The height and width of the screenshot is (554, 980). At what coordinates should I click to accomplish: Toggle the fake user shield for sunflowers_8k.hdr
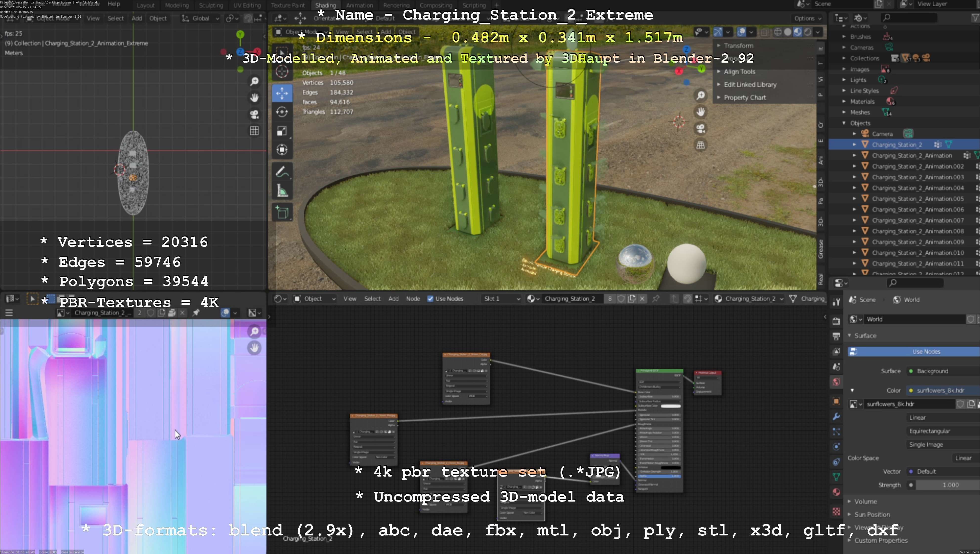click(960, 404)
